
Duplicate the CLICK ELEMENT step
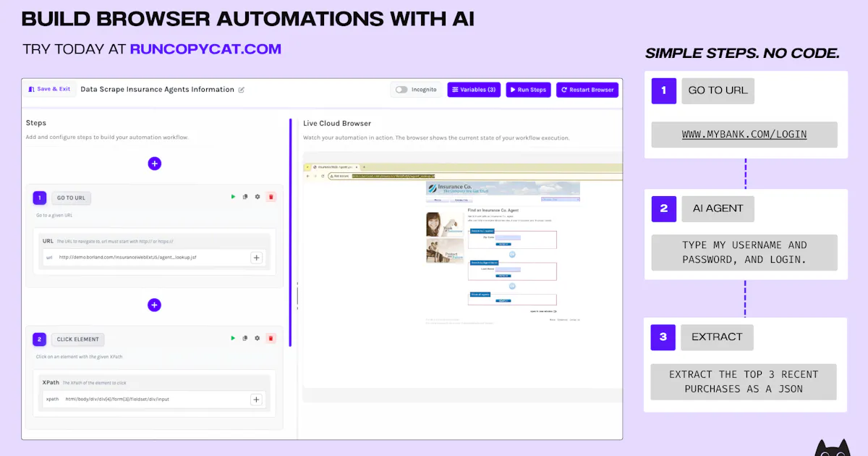coord(245,338)
